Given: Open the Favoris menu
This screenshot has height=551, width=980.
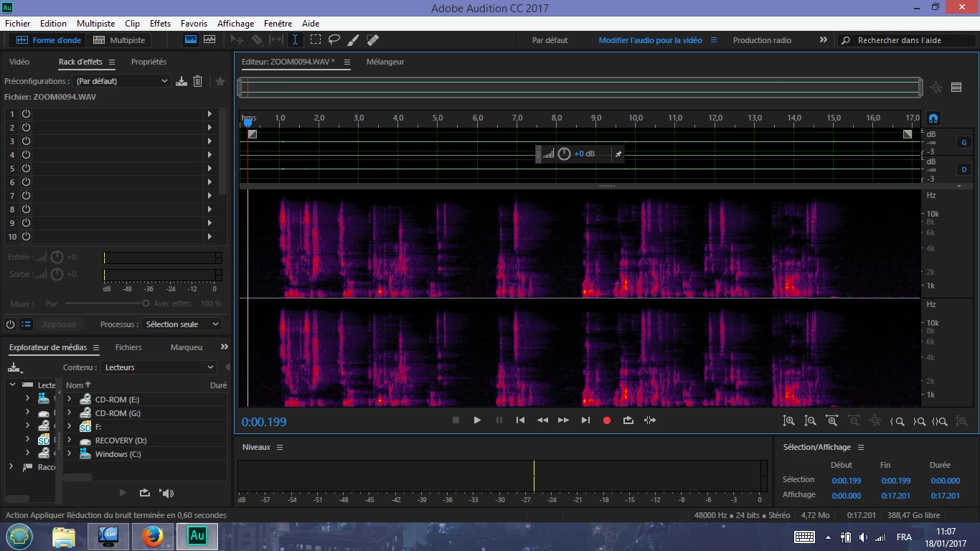Looking at the screenshot, I should click(194, 24).
